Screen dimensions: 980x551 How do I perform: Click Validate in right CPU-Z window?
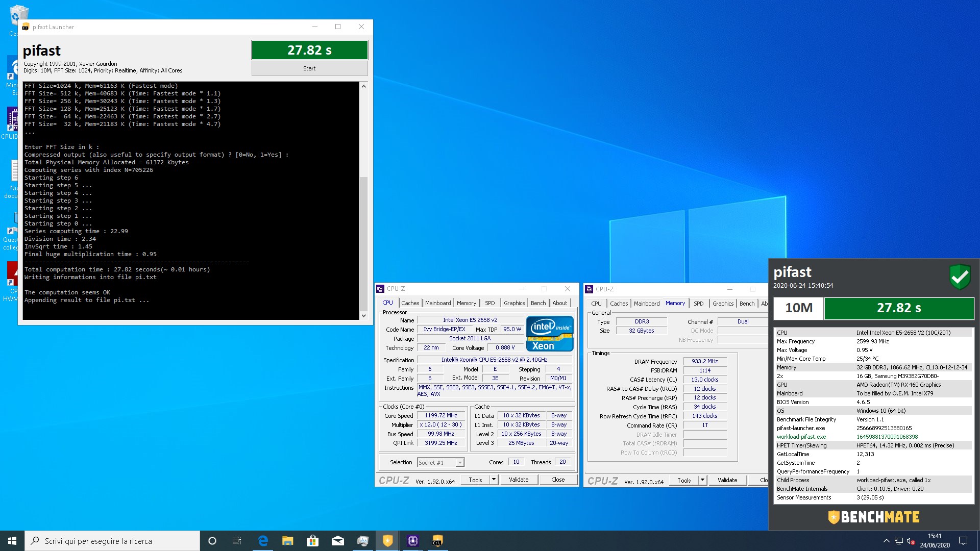coord(727,481)
